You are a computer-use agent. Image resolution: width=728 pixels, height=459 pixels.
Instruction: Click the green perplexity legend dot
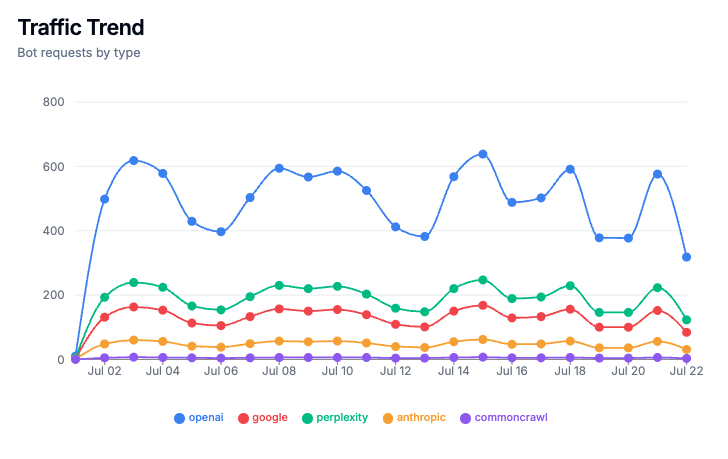tap(307, 418)
